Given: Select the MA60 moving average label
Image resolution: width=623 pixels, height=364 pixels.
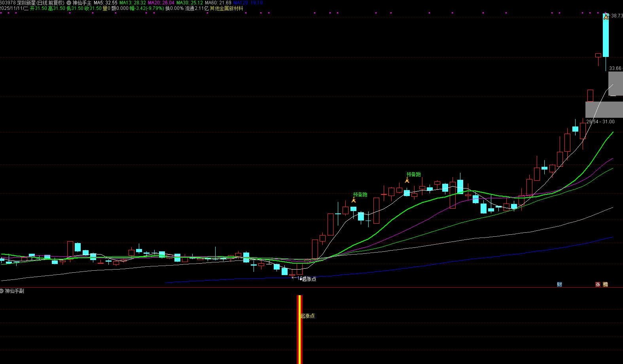Looking at the screenshot, I should coord(218,3).
